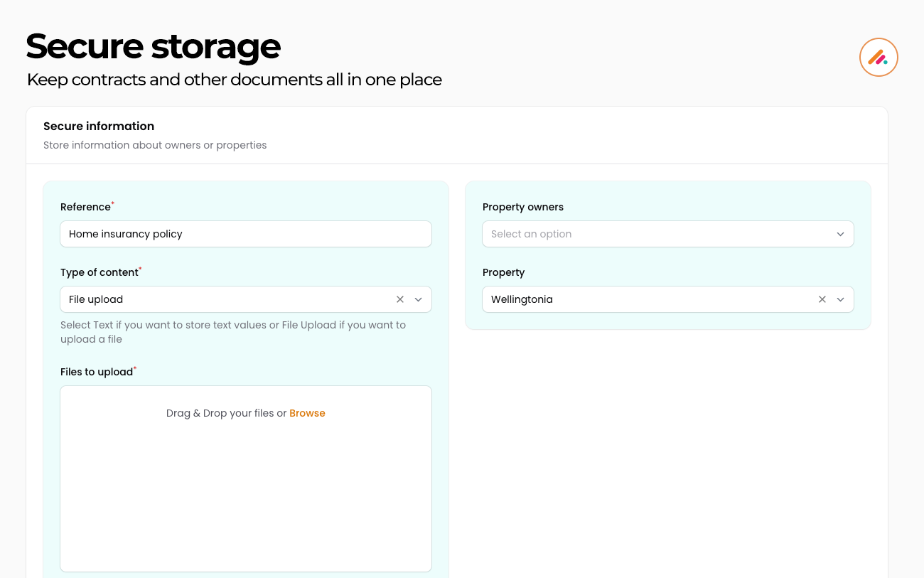The image size is (924, 578).
Task: Clear the Wellingtonia selection with the X
Action: 822,299
